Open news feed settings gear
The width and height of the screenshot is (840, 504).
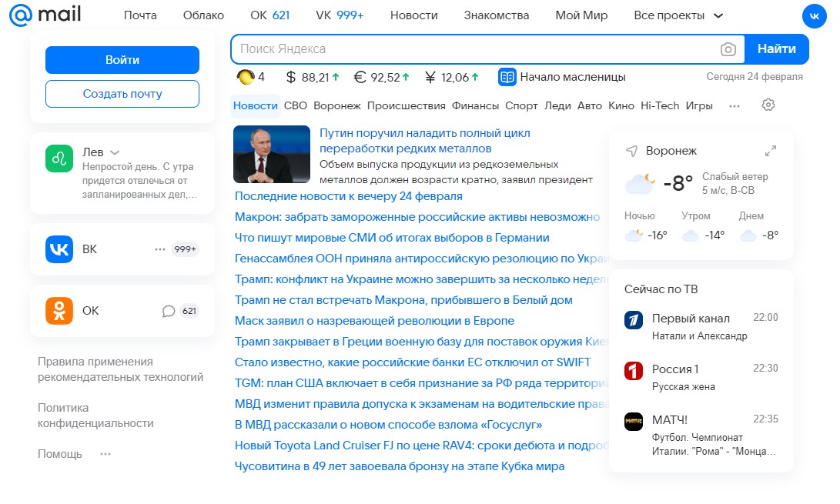click(768, 105)
